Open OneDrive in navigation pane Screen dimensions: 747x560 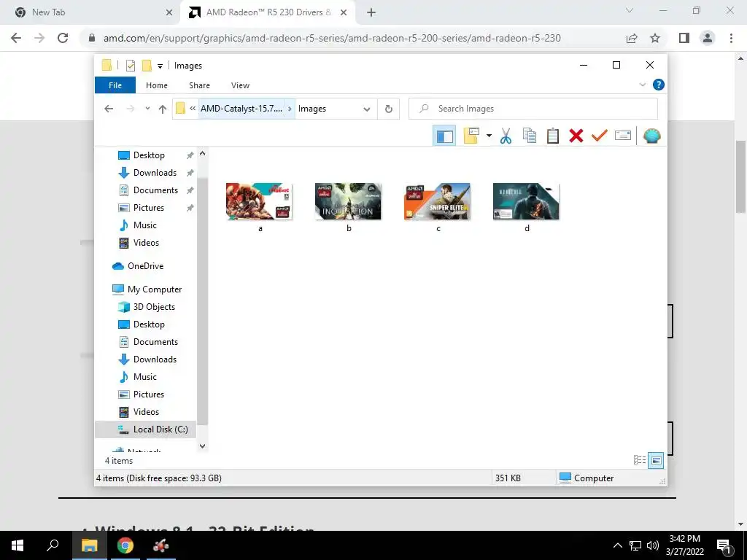pyautogui.click(x=145, y=266)
